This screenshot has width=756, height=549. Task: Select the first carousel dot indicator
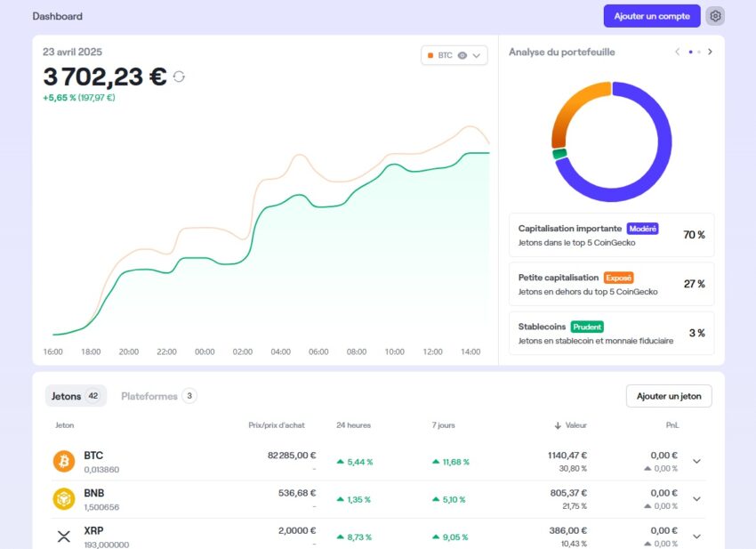[x=690, y=52]
